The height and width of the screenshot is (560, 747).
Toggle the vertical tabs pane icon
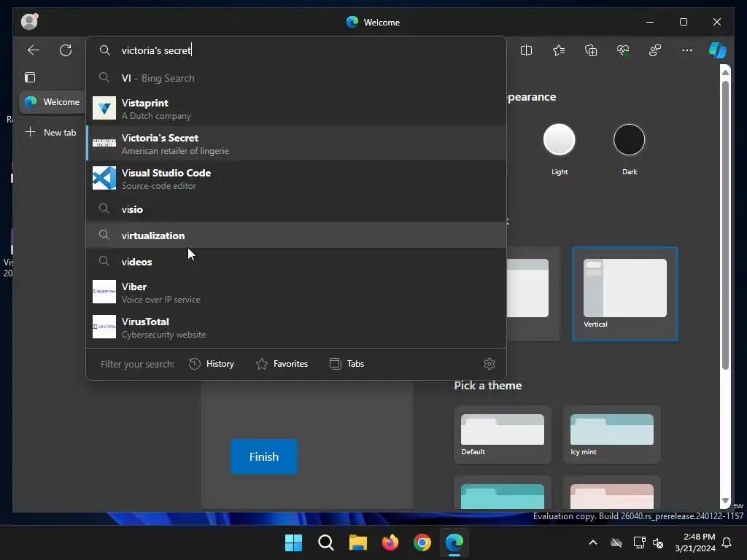[x=30, y=77]
